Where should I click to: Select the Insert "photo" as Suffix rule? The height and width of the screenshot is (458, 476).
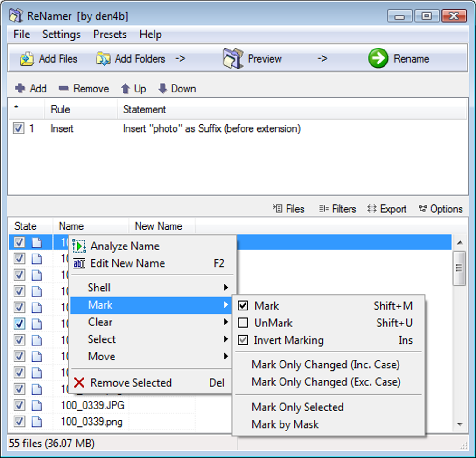coord(211,128)
